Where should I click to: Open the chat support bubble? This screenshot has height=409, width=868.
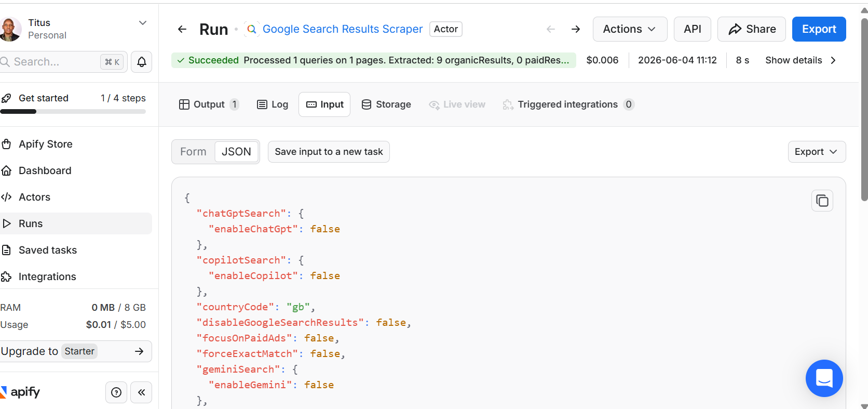[824, 378]
